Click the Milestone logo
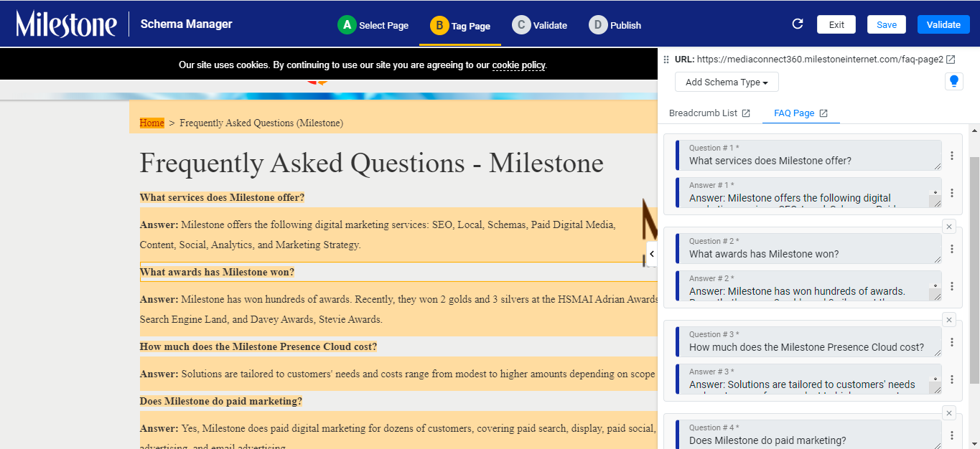980x449 pixels. pyautogui.click(x=66, y=24)
